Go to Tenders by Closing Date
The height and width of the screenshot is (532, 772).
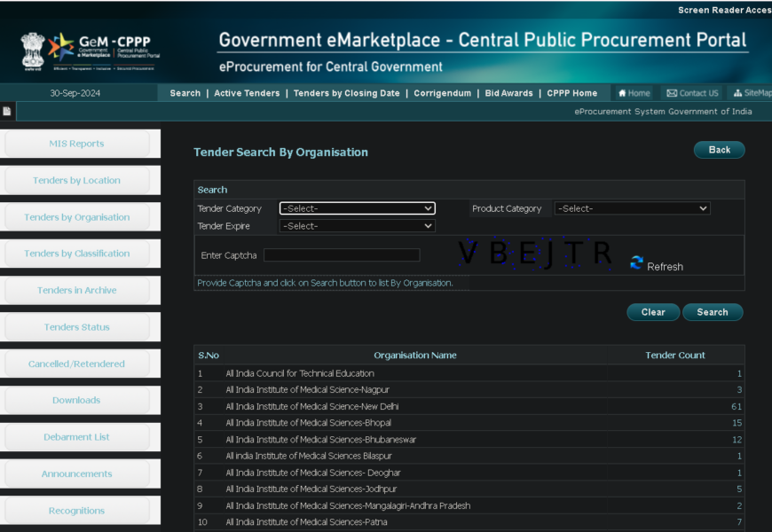coord(346,93)
